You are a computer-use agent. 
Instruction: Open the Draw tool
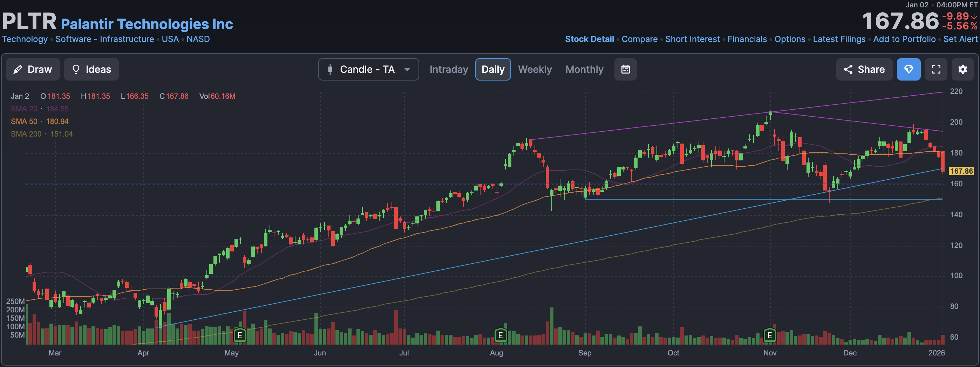click(33, 70)
